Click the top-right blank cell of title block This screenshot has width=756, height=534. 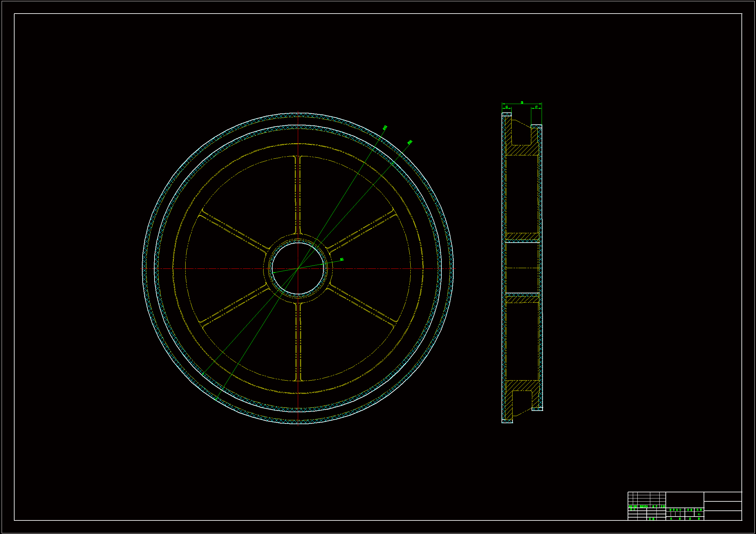pyautogui.click(x=723, y=497)
